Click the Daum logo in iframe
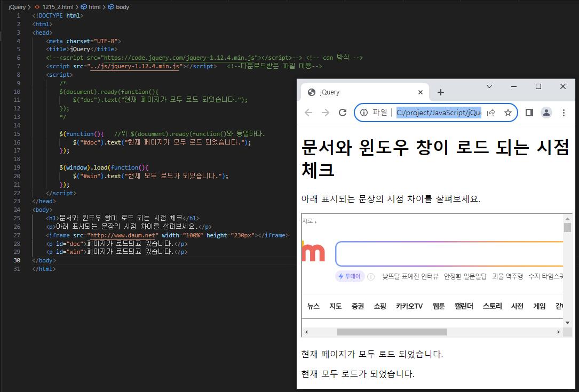The width and height of the screenshot is (579, 392). tap(313, 252)
